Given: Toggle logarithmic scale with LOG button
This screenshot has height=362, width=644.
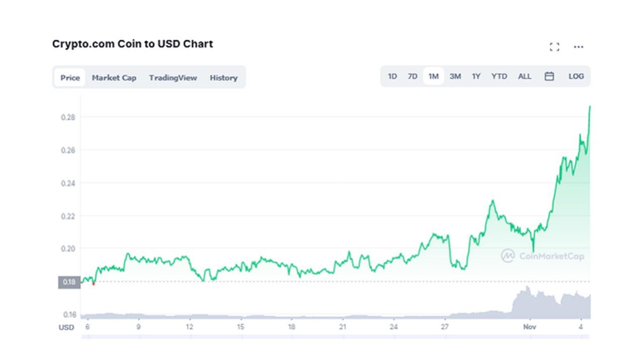Looking at the screenshot, I should (576, 76).
